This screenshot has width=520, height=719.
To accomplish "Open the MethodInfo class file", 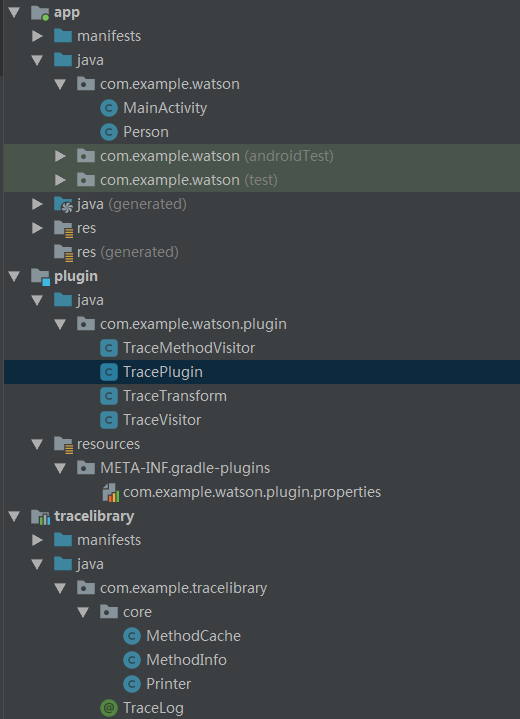I will coord(175,660).
